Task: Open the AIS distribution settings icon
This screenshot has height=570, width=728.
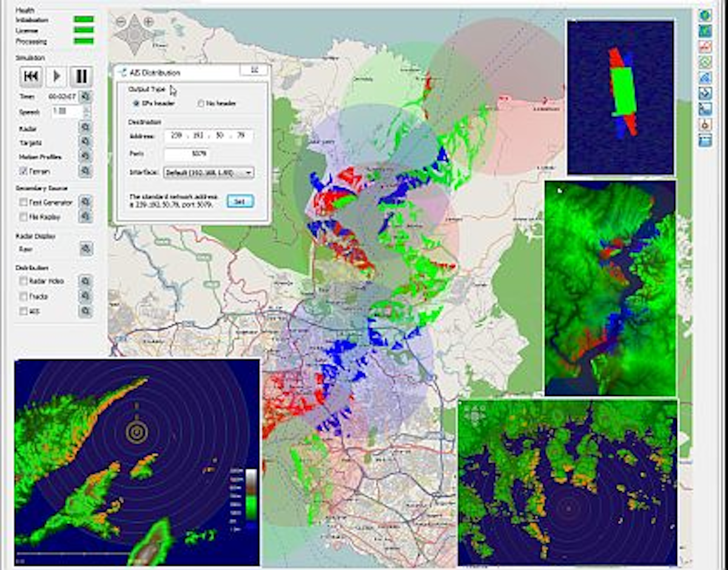Action: coord(85,310)
